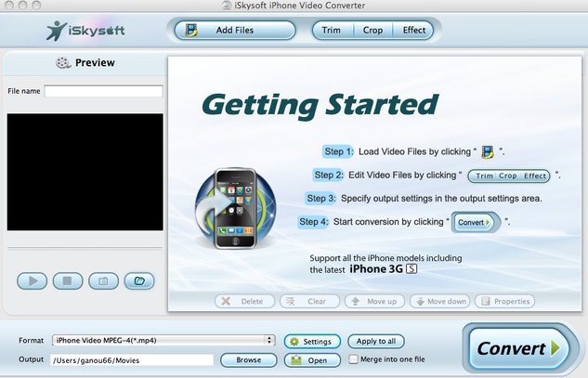The image size is (588, 378).
Task: Open the snapshot folder icon
Action: pyautogui.click(x=138, y=280)
